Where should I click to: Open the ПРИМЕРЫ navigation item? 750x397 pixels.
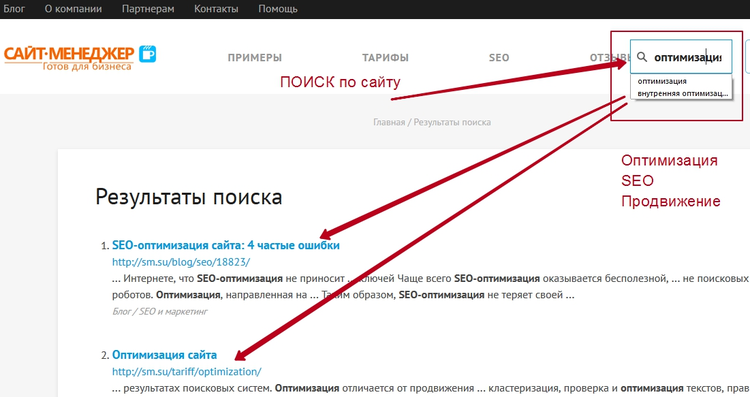[254, 58]
